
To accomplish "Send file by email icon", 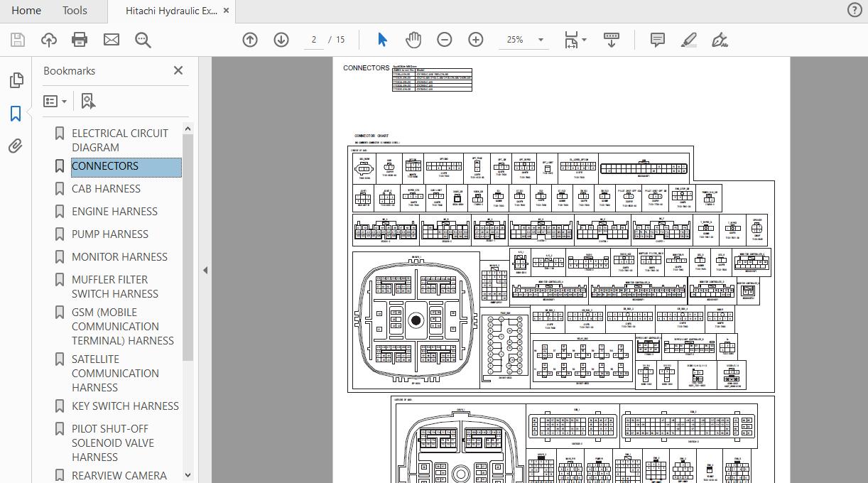I will 112,40.
